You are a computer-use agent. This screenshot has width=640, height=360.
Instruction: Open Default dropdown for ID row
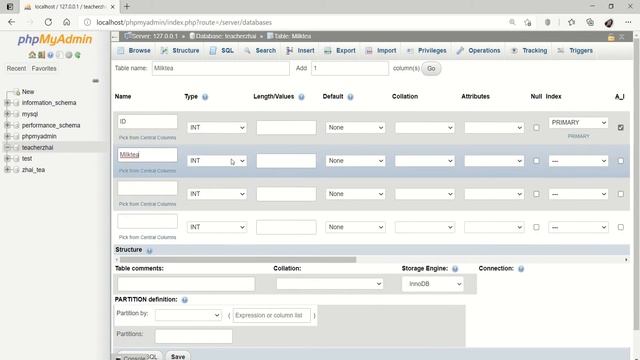click(x=355, y=128)
